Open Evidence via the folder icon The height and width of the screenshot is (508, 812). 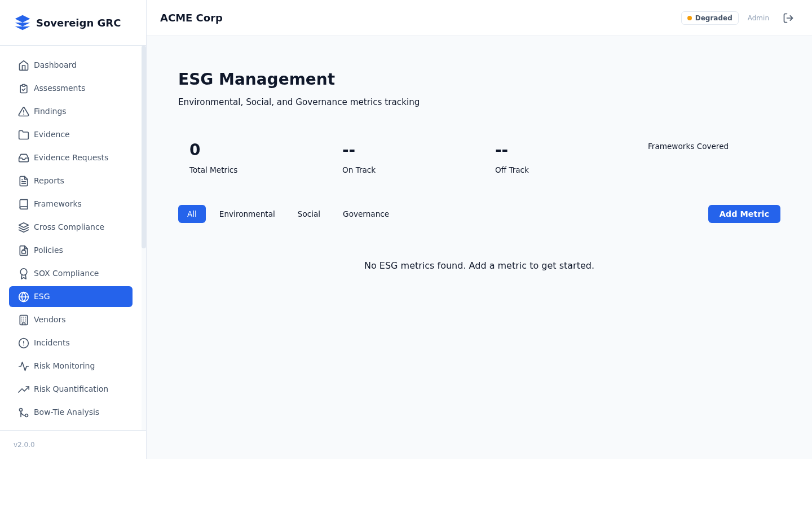click(x=24, y=134)
